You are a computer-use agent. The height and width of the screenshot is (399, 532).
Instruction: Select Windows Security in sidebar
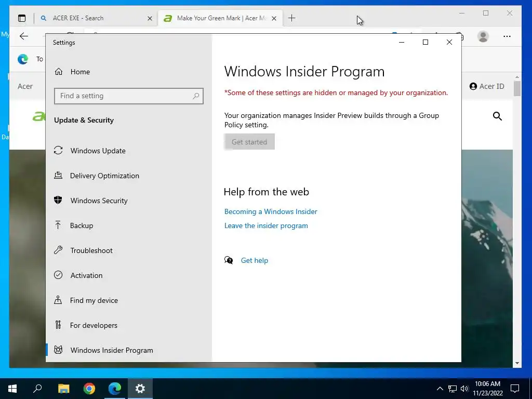tap(129, 201)
